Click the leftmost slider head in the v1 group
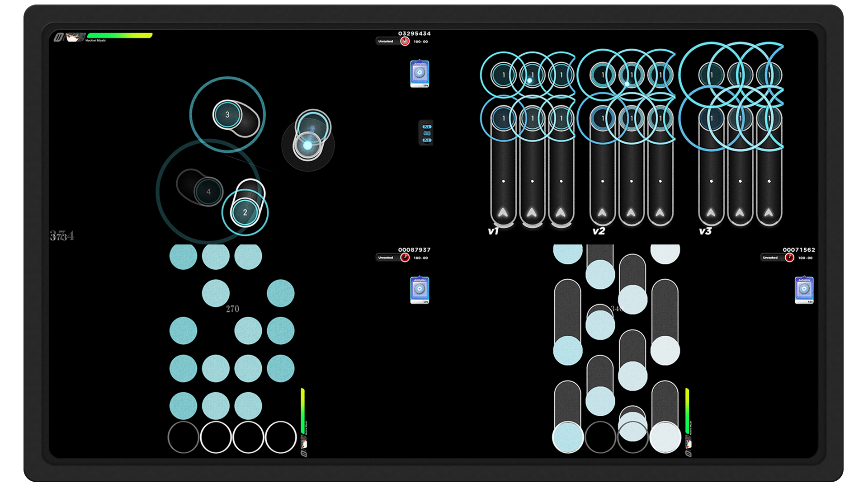868x488 pixels. point(503,118)
